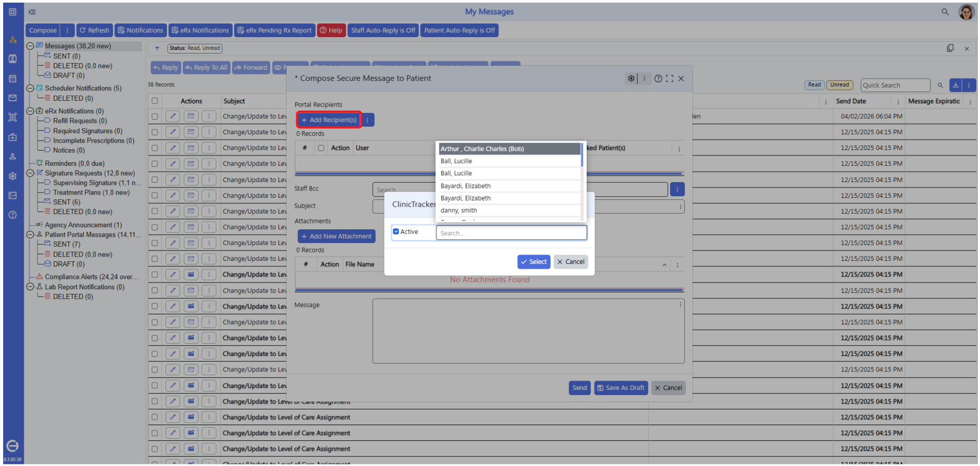980x466 pixels.
Task: Open compose dialog help question icon
Action: coord(658,78)
